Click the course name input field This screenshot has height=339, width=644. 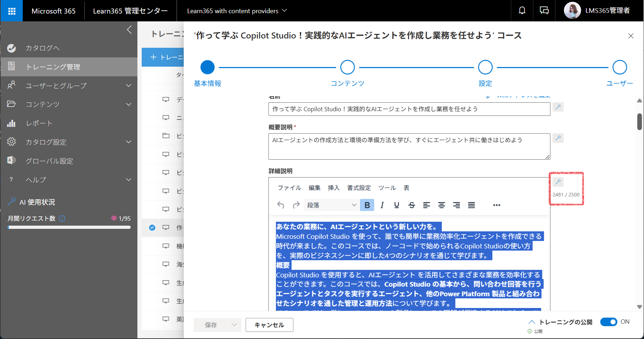[409, 109]
